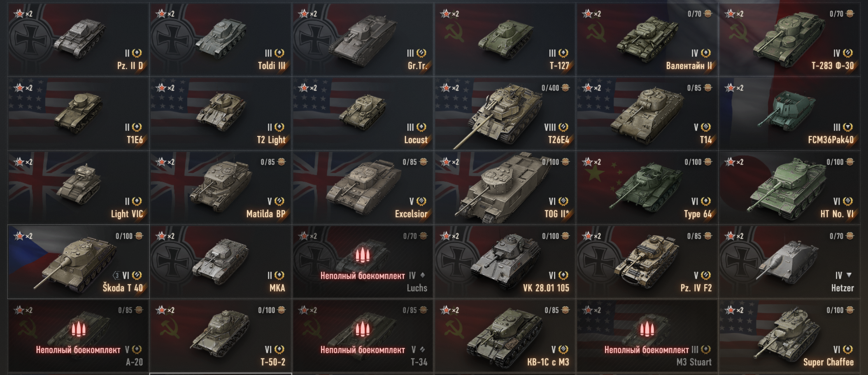The image size is (868, 375).
Task: Click the coin icon beside 0/100 on TOG II*
Action: tap(565, 162)
